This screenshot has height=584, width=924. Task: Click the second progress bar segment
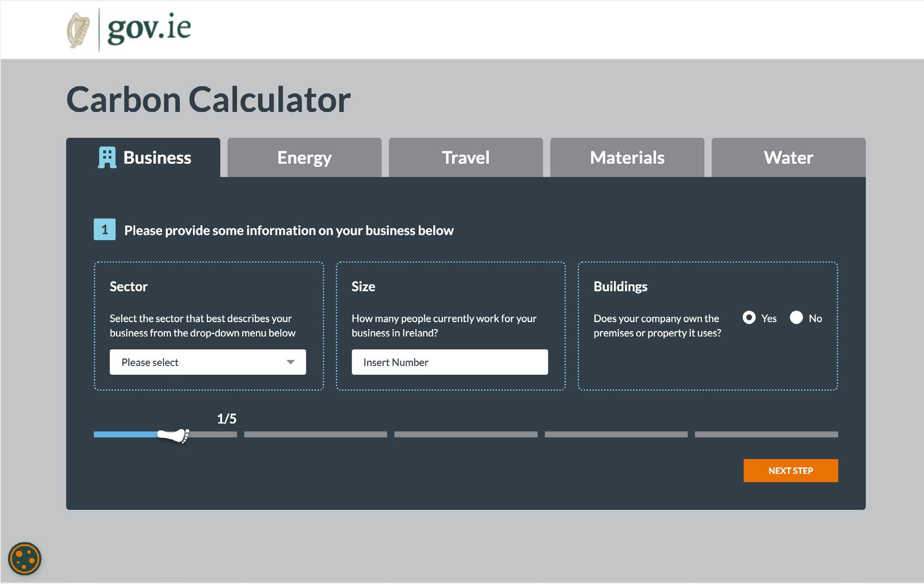pos(315,434)
